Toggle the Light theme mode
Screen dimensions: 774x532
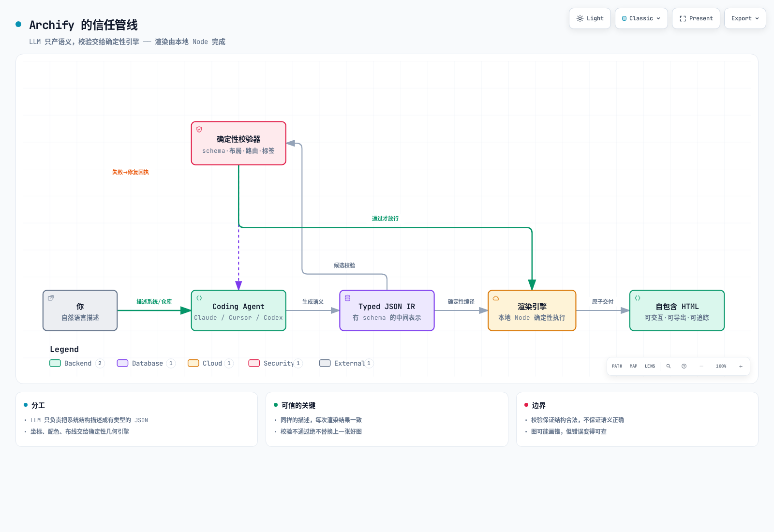click(590, 18)
